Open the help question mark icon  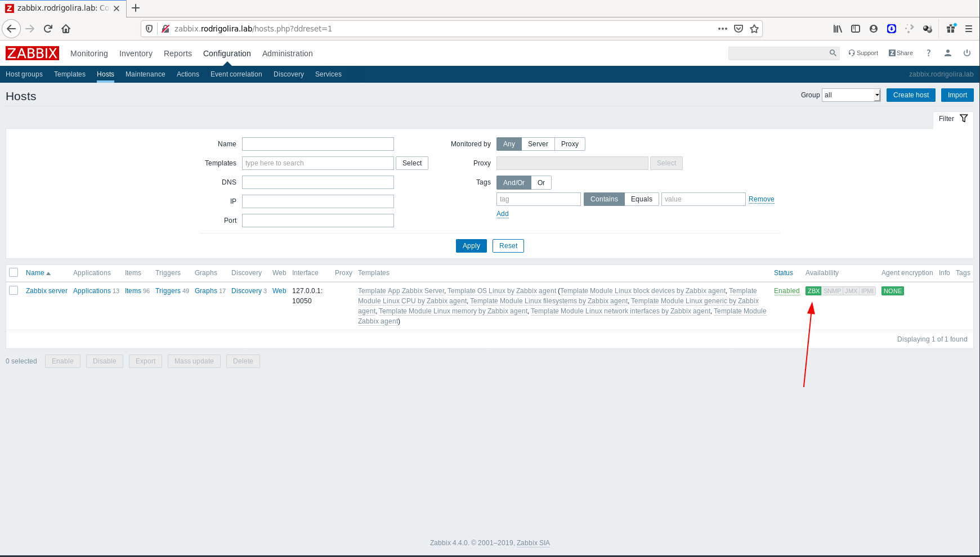tap(928, 53)
